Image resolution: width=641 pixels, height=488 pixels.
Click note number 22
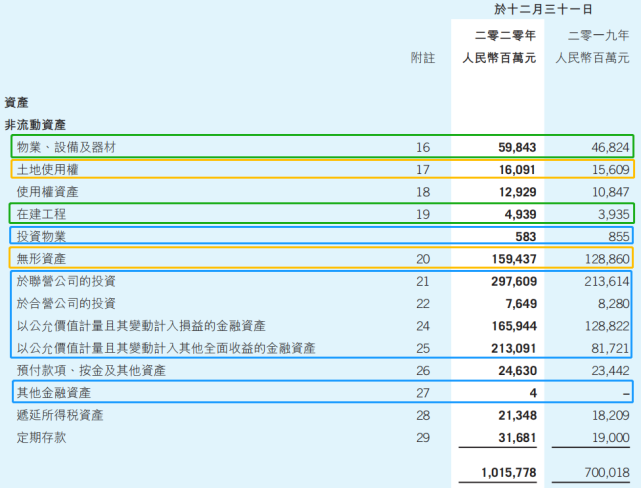coord(423,304)
